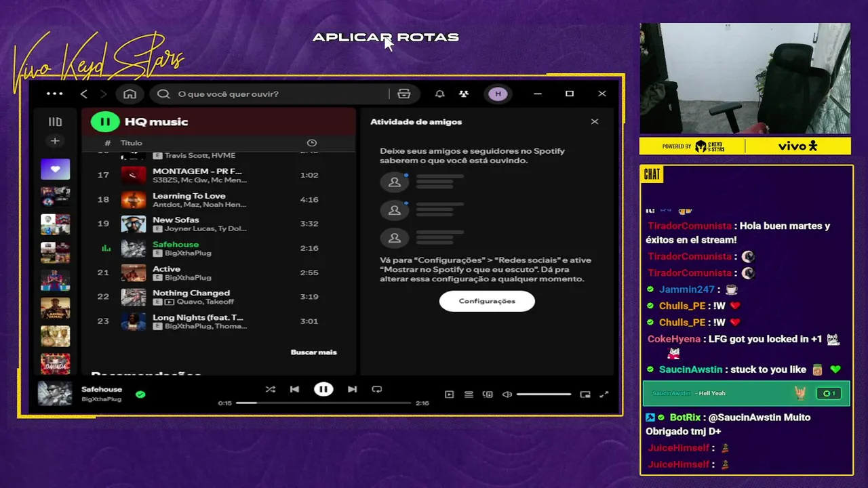Pause the HQ music playlist with green button
This screenshot has height=488, width=868.
pos(105,122)
